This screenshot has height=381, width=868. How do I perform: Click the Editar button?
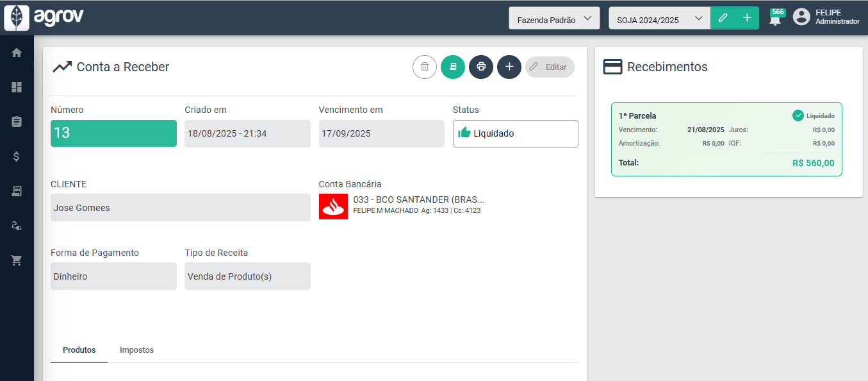pyautogui.click(x=550, y=67)
